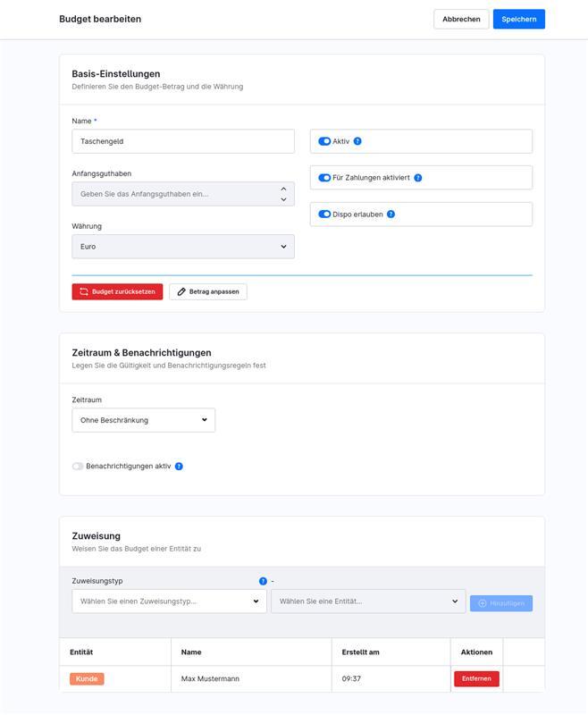Remove Max Mustermann with Entfernen button
Viewport: 588px width, 715px height.
pos(476,678)
